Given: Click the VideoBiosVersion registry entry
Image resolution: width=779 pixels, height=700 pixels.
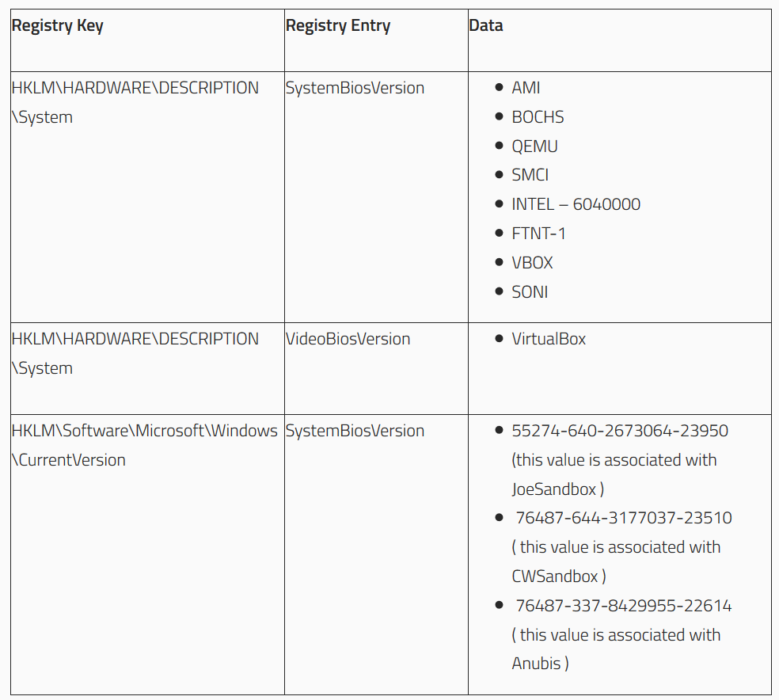Looking at the screenshot, I should click(x=348, y=339).
